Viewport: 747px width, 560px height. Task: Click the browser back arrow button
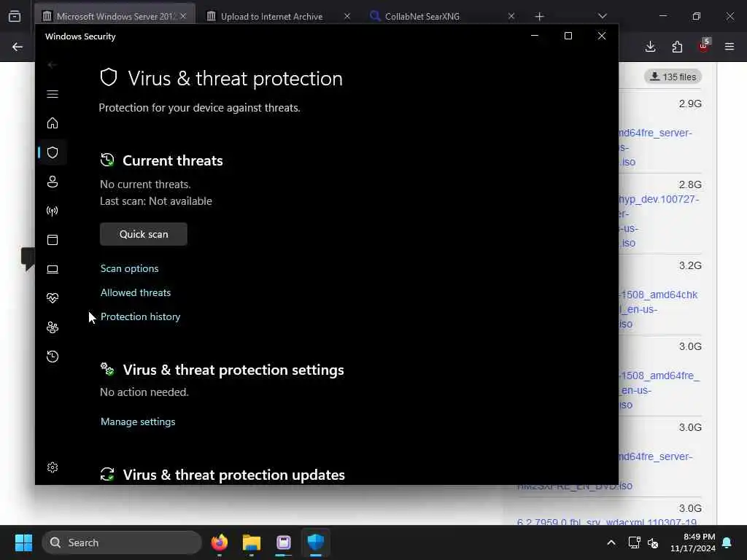(x=18, y=47)
